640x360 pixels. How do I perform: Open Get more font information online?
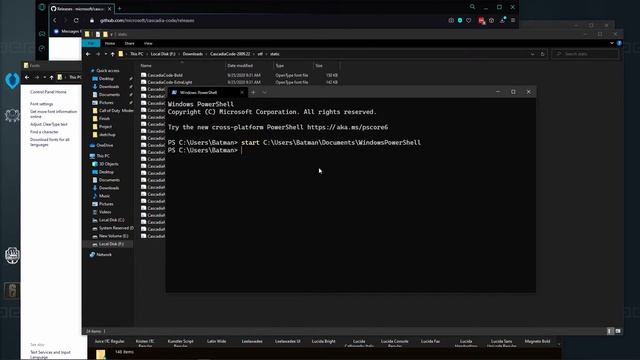coord(53,114)
